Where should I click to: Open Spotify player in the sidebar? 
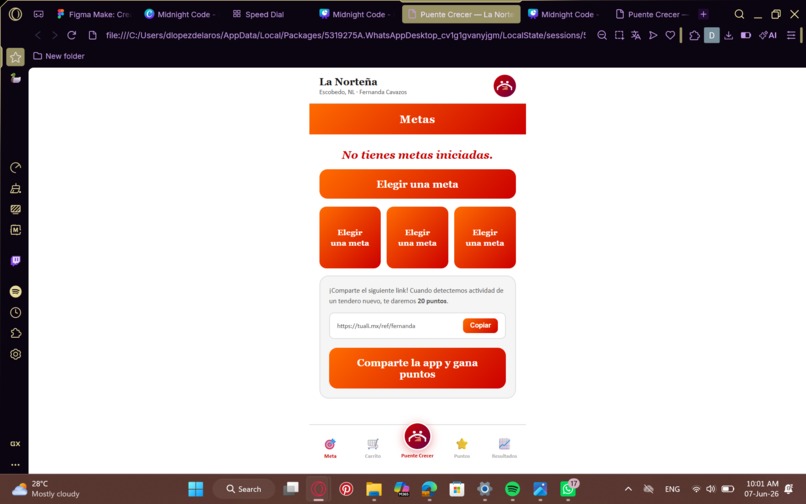(x=15, y=292)
